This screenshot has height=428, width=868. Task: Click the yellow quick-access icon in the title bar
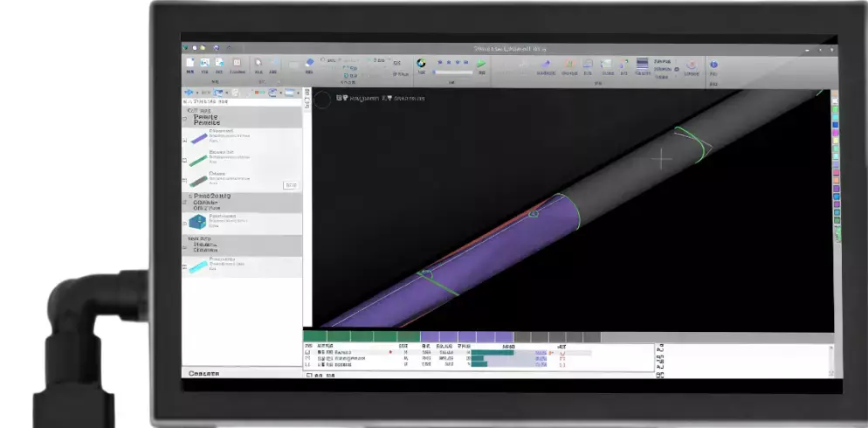pyautogui.click(x=203, y=48)
